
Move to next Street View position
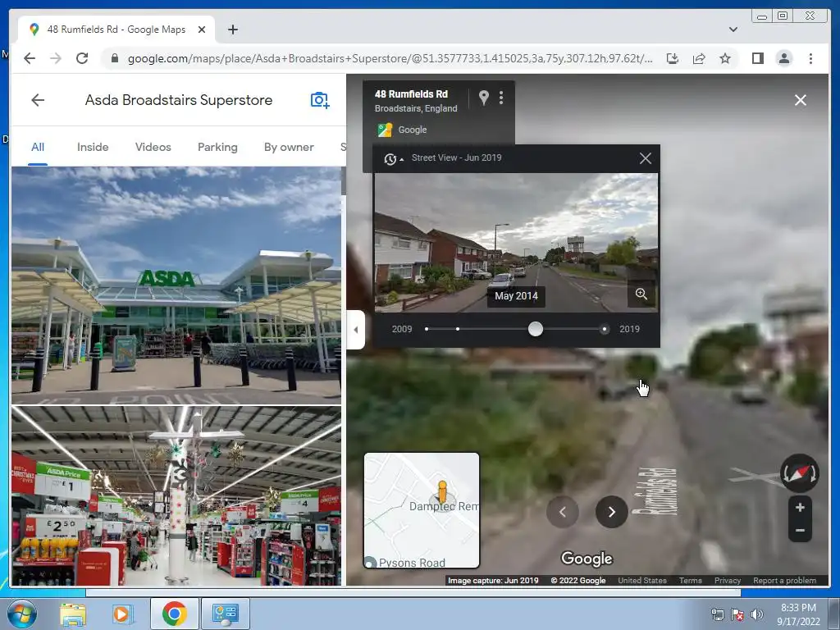pyautogui.click(x=611, y=512)
